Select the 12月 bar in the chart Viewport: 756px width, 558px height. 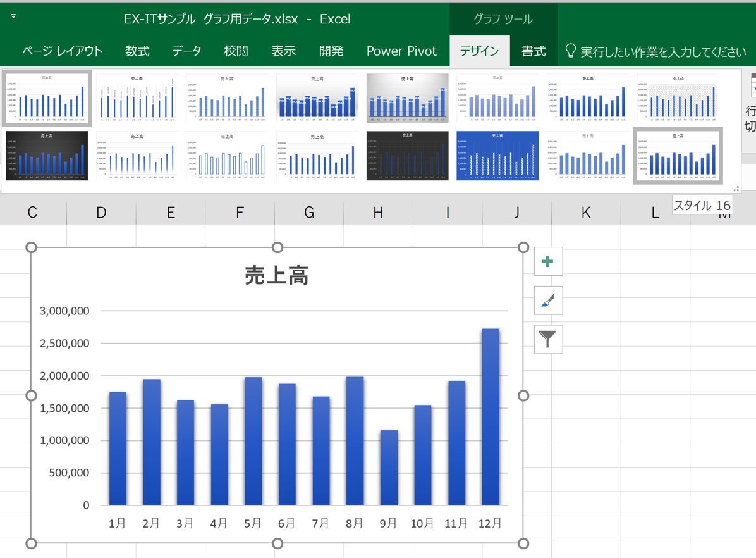tap(491, 417)
